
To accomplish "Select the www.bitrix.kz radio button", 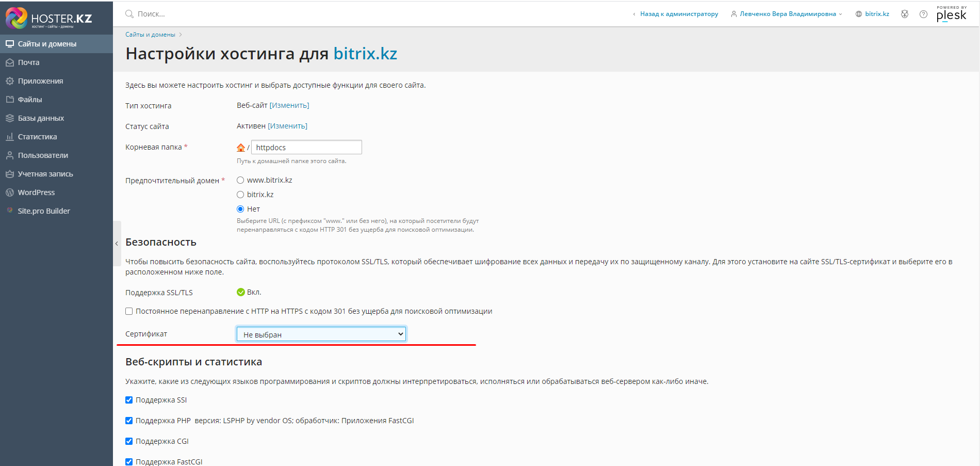I will [240, 180].
